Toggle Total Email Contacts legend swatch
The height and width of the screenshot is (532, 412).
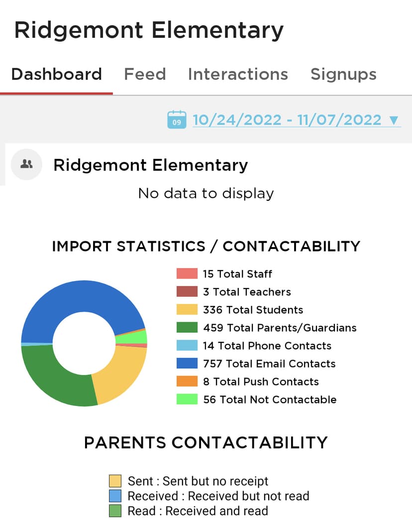pyautogui.click(x=187, y=364)
